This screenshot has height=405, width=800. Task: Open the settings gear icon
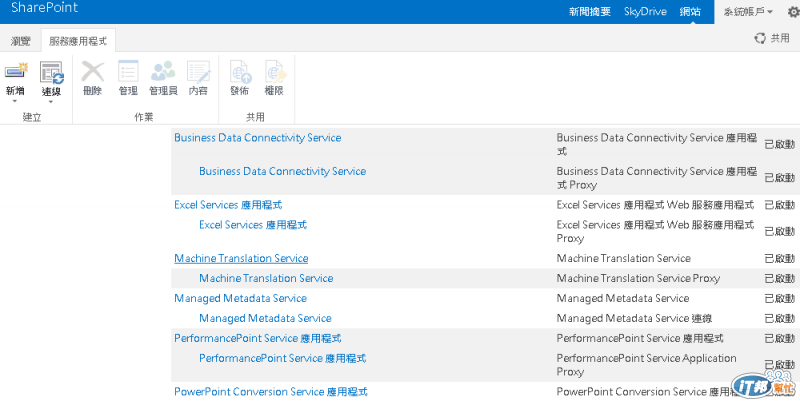pyautogui.click(x=793, y=12)
